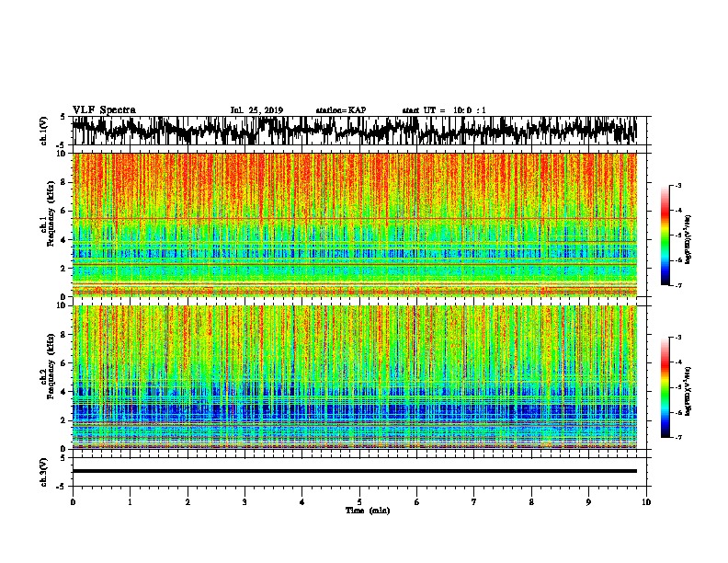Click the ch.1 color scale bar
Viewport: 728px width, 563px height.
click(x=665, y=236)
